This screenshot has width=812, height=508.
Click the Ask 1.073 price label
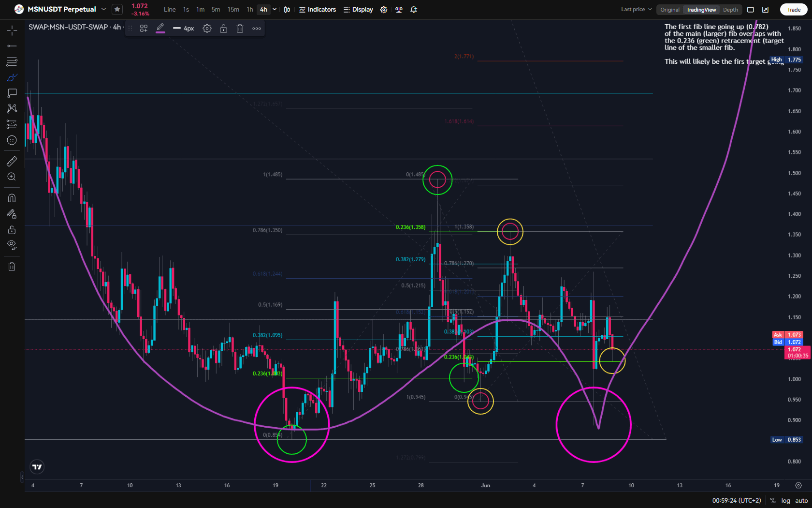pyautogui.click(x=788, y=335)
